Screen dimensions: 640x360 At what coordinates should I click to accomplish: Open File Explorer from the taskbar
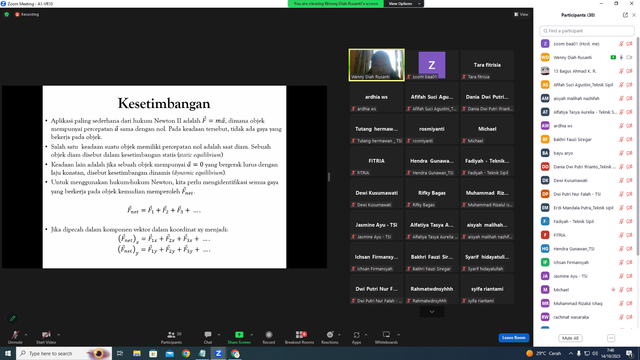click(137, 353)
